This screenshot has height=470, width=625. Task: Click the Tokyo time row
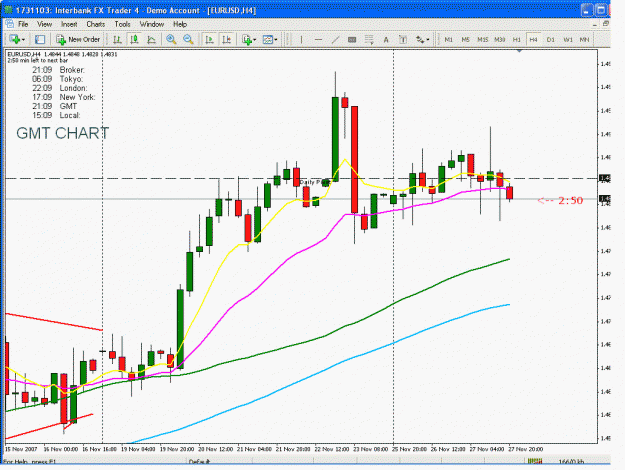click(x=58, y=79)
